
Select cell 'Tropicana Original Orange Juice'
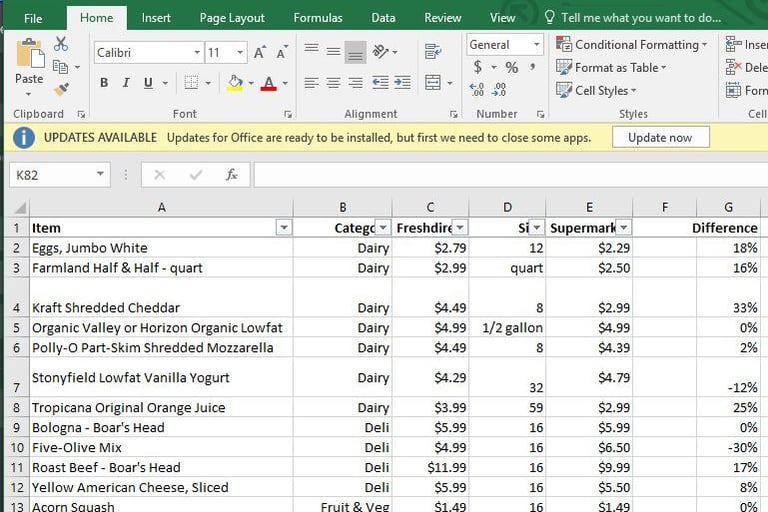161,408
